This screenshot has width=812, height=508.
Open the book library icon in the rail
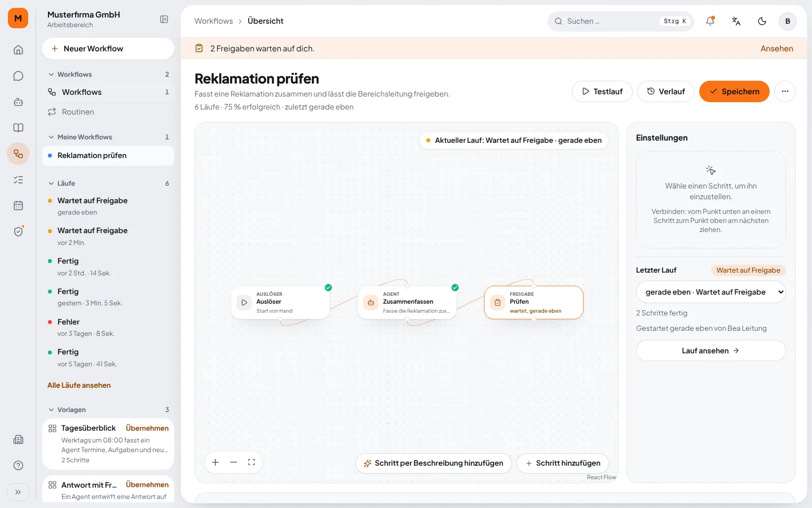tap(18, 128)
